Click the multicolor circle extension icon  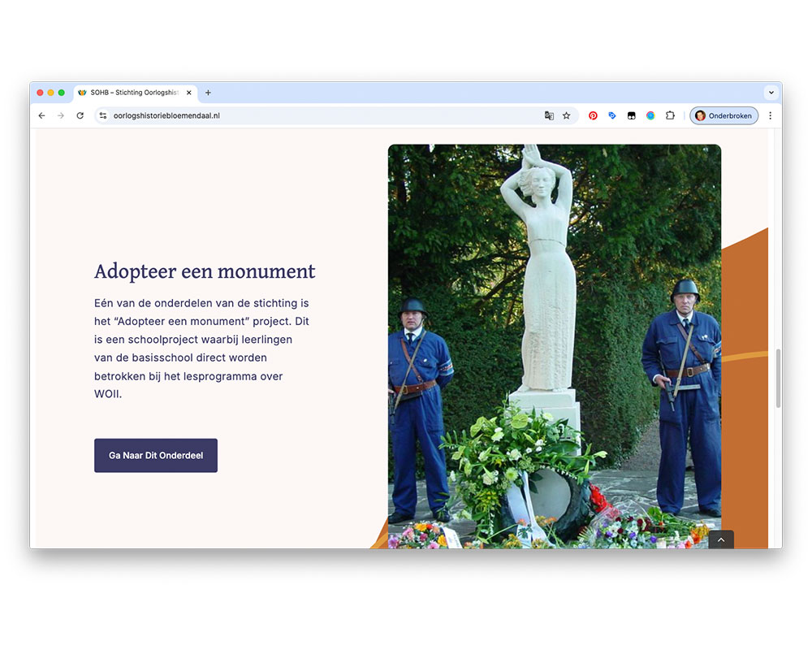pos(650,115)
